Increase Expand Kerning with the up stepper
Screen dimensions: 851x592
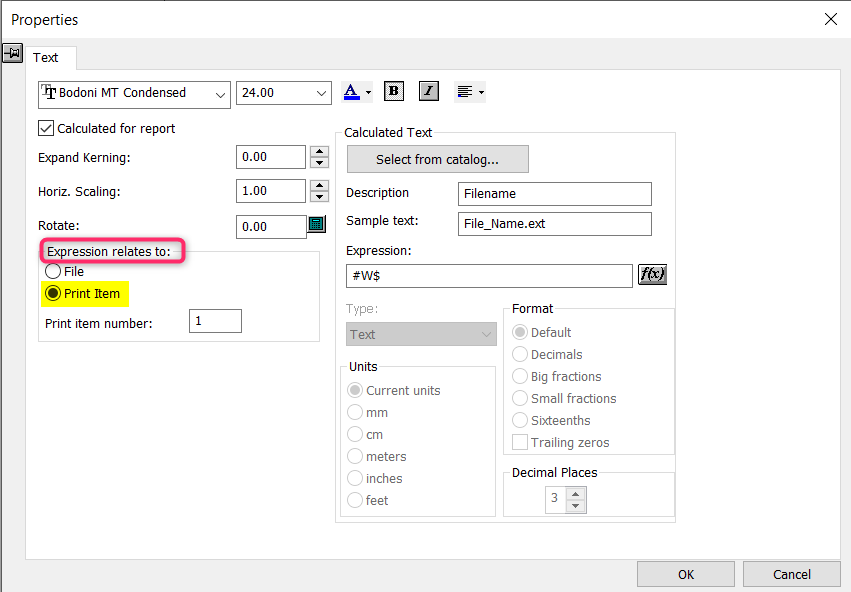(x=317, y=151)
